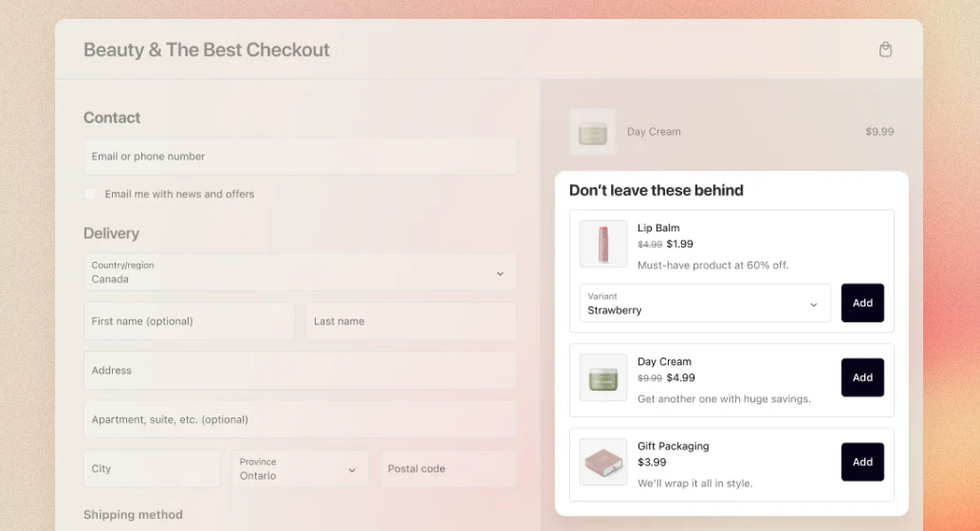
Task: Open the Country/region dropdown
Action: [300, 272]
